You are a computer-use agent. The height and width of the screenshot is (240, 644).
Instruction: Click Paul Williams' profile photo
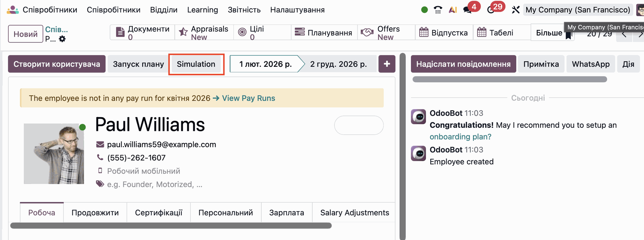54,154
